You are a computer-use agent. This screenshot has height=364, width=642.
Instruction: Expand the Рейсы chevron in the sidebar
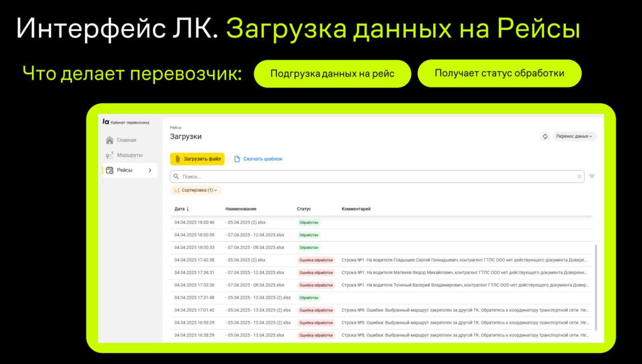(150, 170)
